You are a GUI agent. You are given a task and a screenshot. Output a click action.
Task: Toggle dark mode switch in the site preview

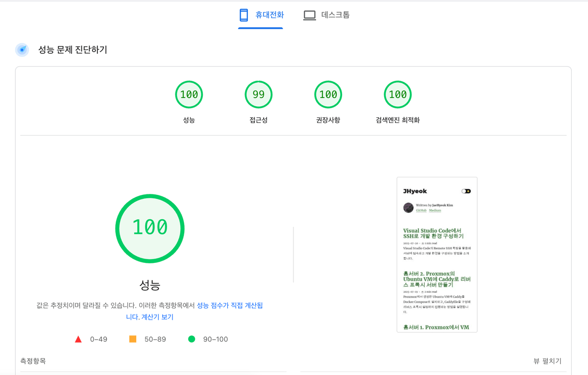[466, 191]
